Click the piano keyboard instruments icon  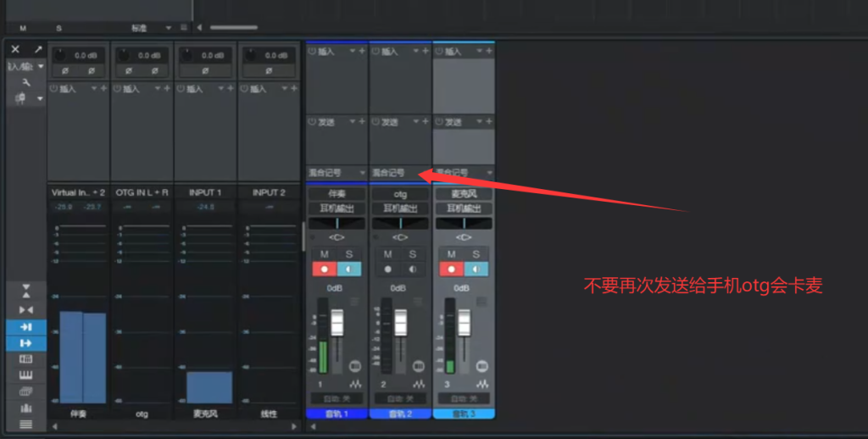[26, 375]
